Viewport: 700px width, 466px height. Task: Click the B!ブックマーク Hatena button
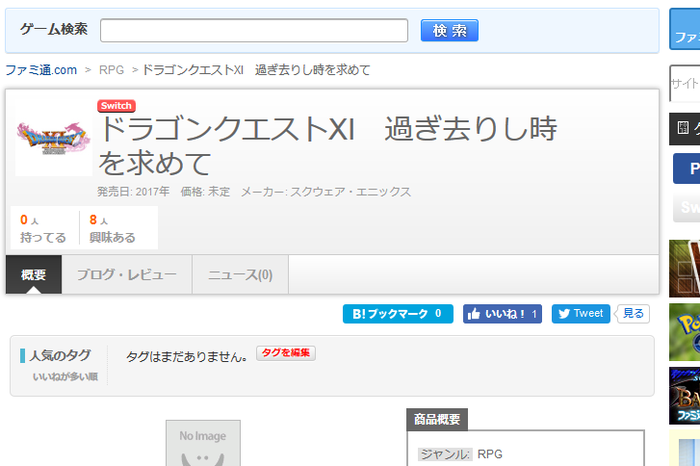click(x=398, y=314)
